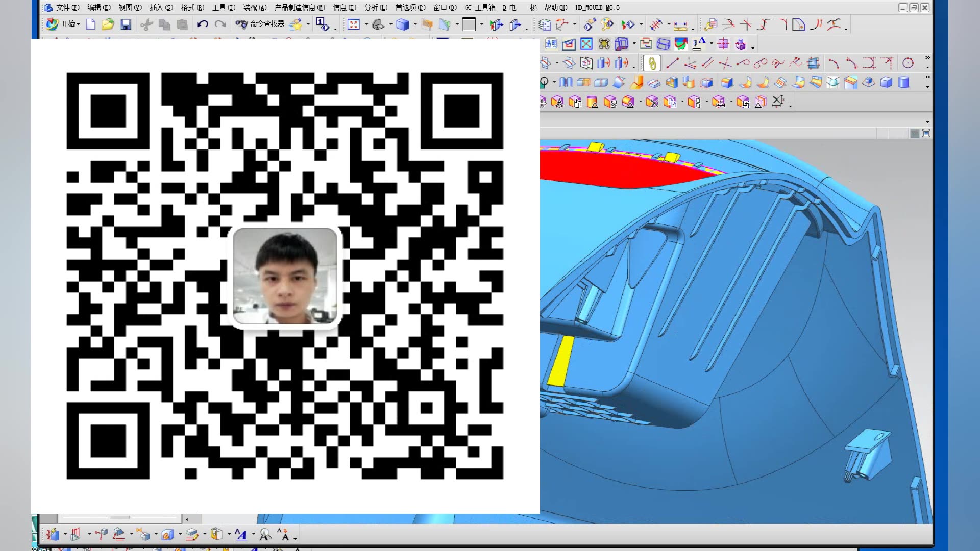Select the Cylinder primitive icon
980x551 pixels.
tap(903, 83)
